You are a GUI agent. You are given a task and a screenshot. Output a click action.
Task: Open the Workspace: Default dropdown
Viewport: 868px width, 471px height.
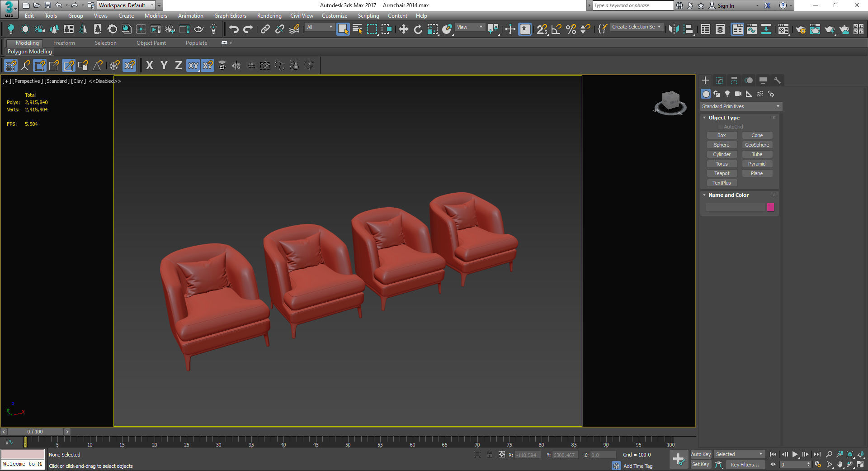tap(126, 5)
